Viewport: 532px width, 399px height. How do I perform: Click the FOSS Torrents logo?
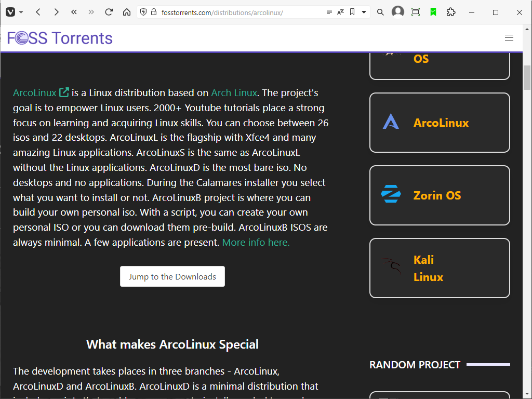(60, 38)
